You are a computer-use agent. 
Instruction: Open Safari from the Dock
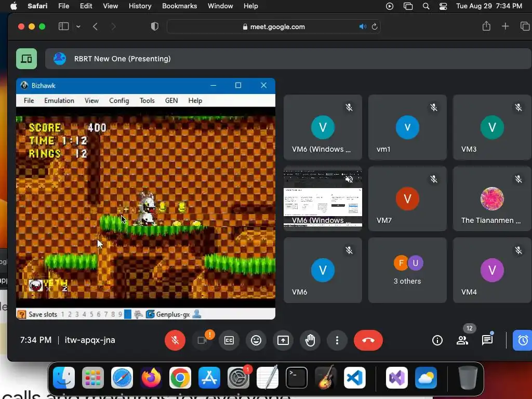click(122, 377)
